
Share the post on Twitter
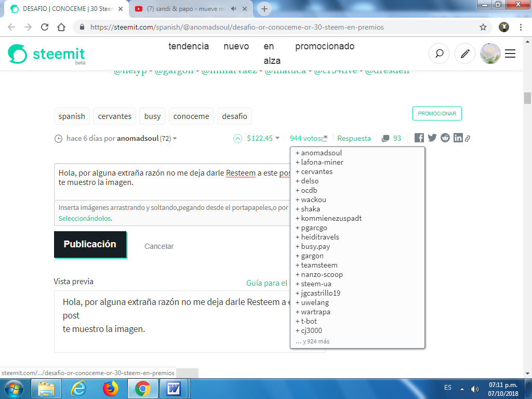coord(432,138)
